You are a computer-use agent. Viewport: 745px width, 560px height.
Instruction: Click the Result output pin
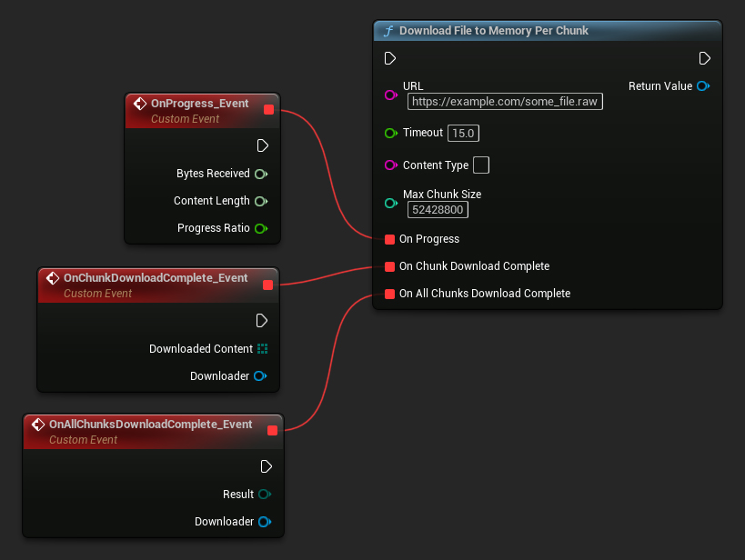(x=265, y=494)
